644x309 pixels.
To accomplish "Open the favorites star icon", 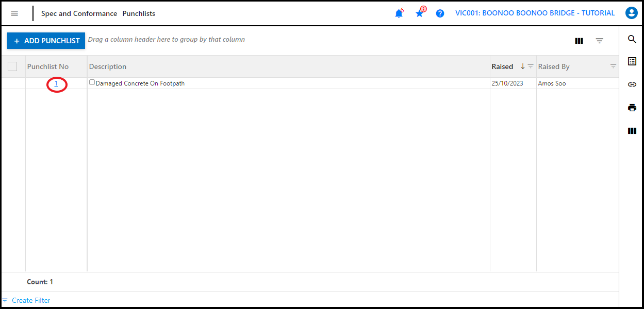I will (x=420, y=13).
